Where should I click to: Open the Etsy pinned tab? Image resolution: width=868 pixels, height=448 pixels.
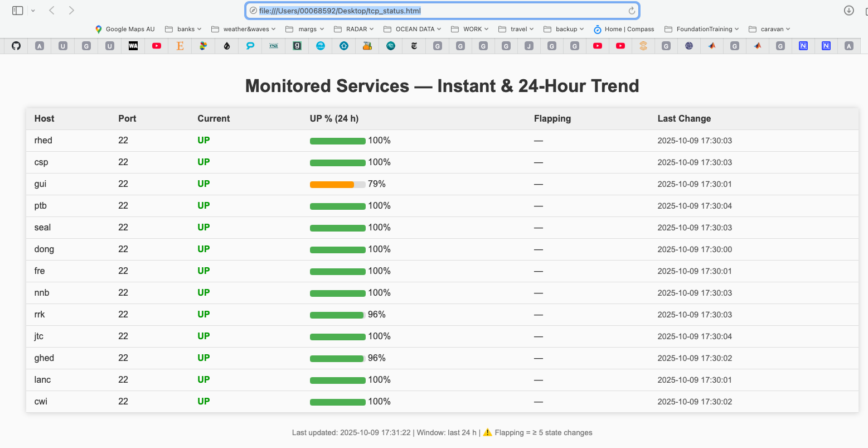coord(180,46)
